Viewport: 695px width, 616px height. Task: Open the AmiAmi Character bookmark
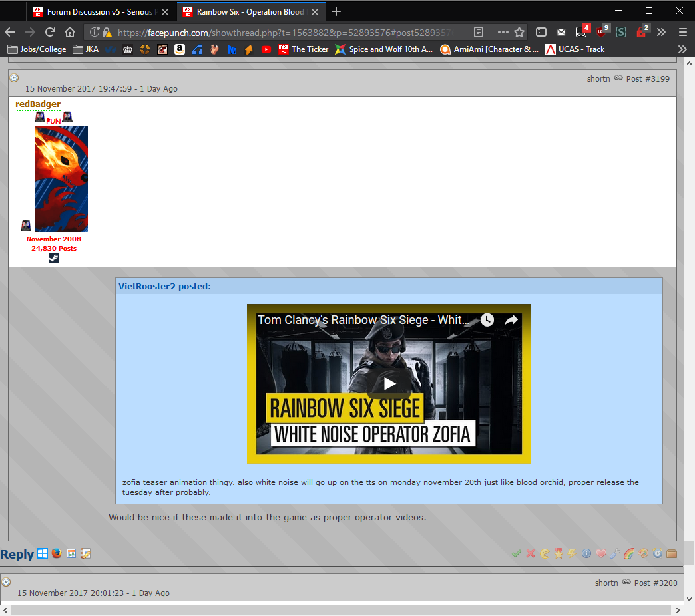coord(489,49)
